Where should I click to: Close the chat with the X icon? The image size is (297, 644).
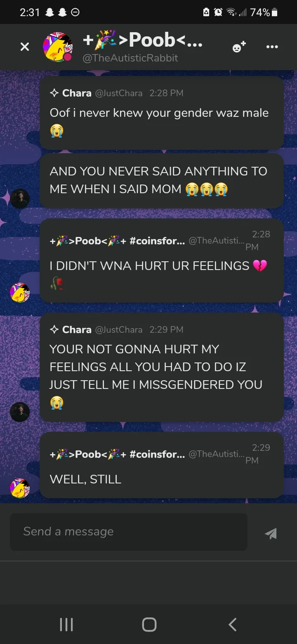(25, 47)
